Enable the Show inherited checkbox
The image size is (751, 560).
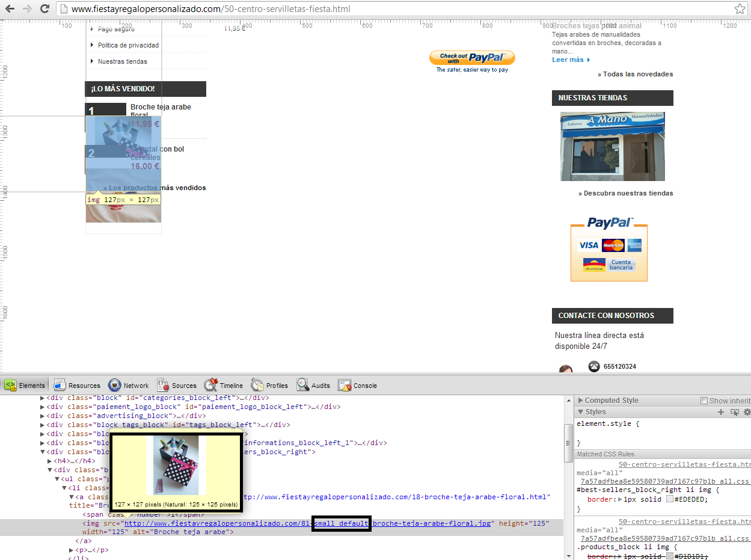(704, 401)
